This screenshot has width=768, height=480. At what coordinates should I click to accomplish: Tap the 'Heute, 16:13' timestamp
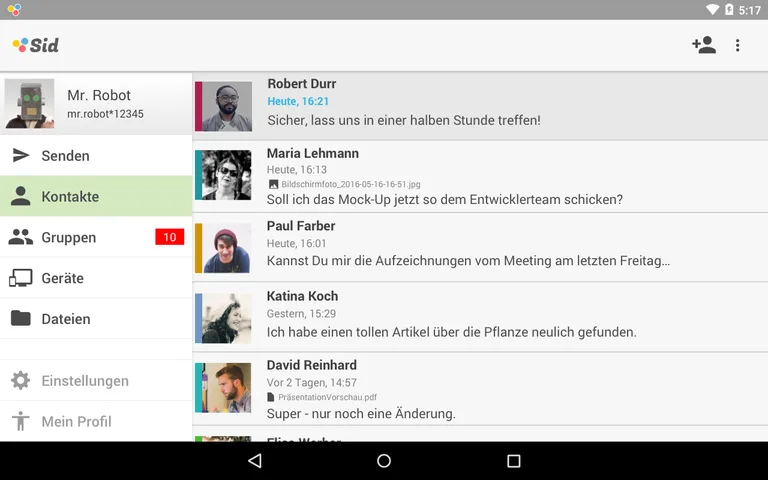point(296,170)
